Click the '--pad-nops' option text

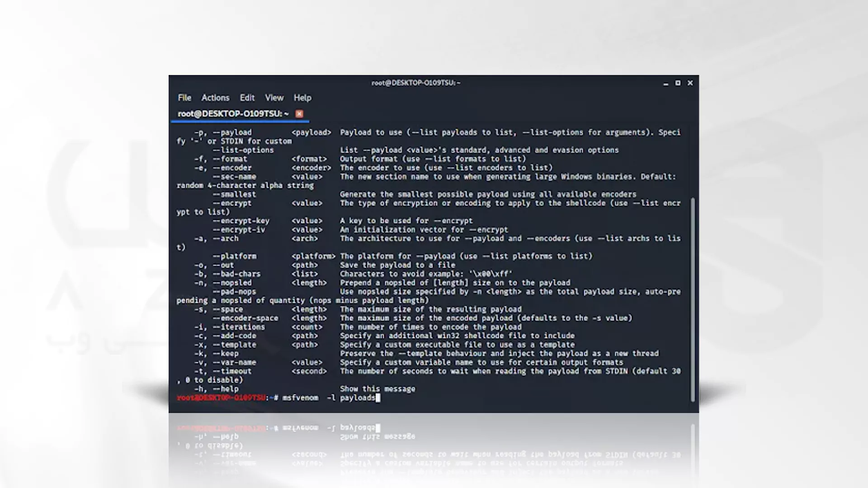(x=234, y=291)
